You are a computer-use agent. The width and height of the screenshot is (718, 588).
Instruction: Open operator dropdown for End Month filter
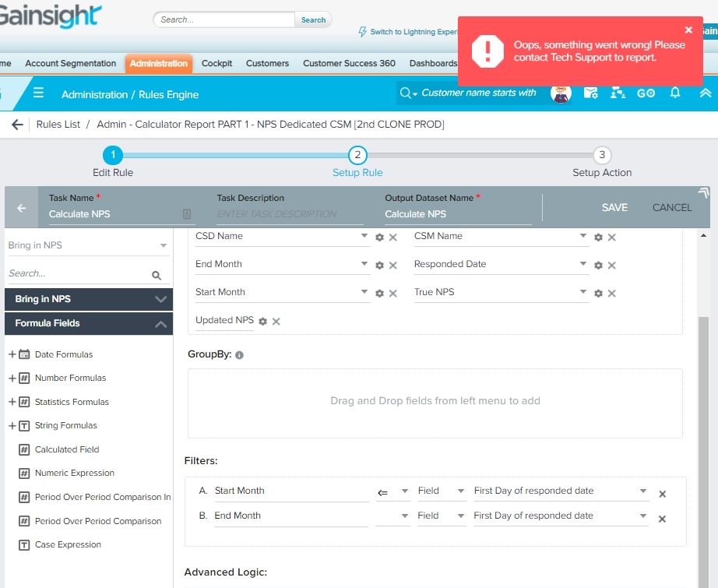405,516
